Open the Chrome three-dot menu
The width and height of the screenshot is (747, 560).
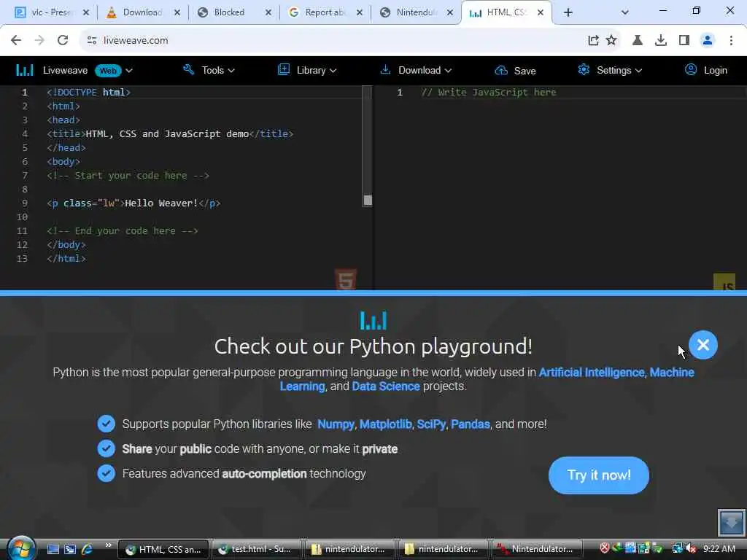[x=731, y=41]
